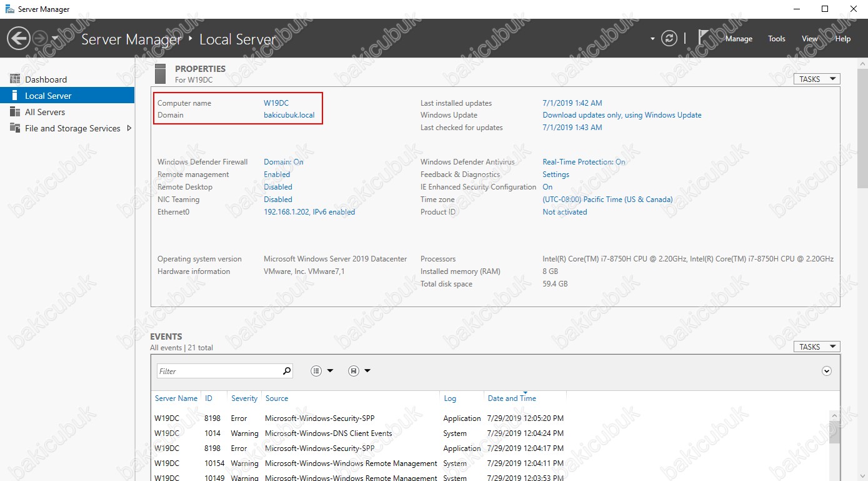
Task: Open the View menu
Action: [x=810, y=39]
